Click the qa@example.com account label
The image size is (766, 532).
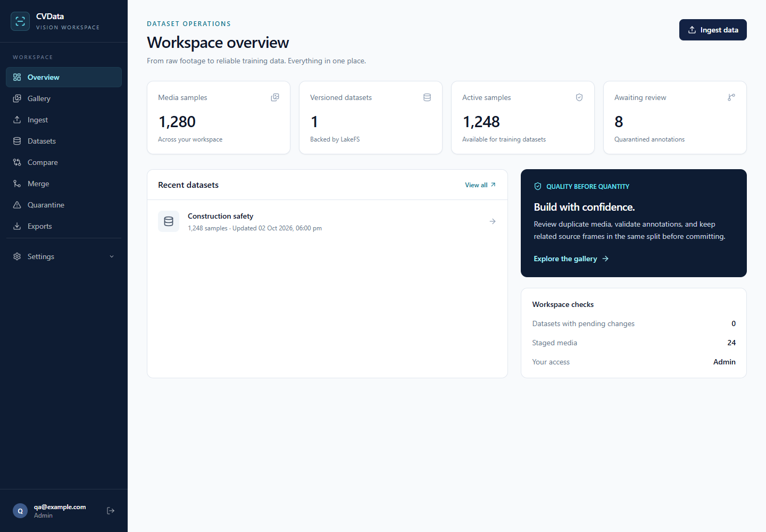point(60,507)
